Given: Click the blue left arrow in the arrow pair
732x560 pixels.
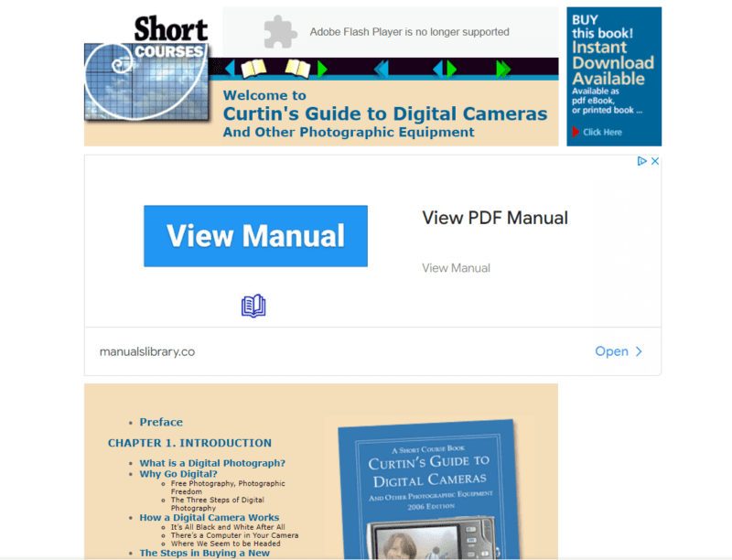Looking at the screenshot, I should (x=438, y=69).
